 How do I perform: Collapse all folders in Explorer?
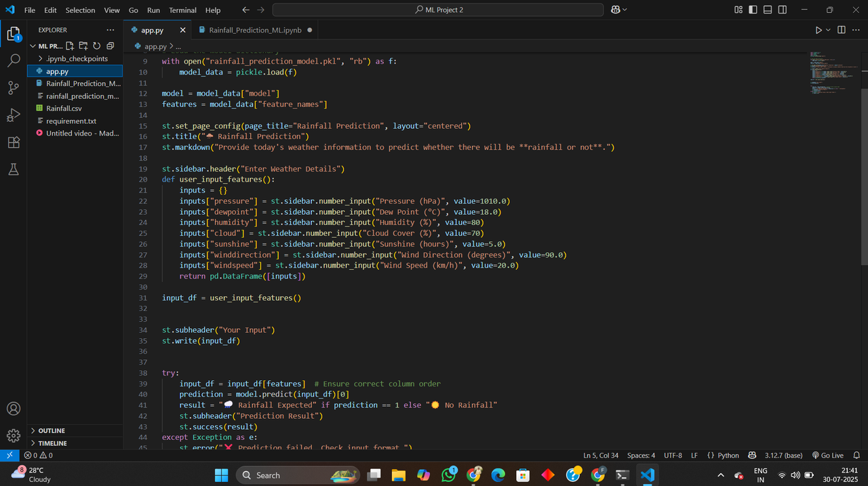[111, 46]
